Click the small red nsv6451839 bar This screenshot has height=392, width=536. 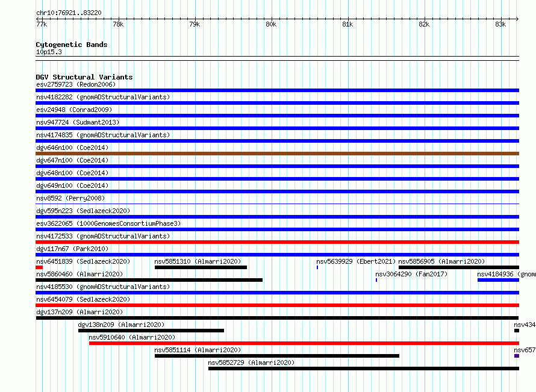point(39,267)
